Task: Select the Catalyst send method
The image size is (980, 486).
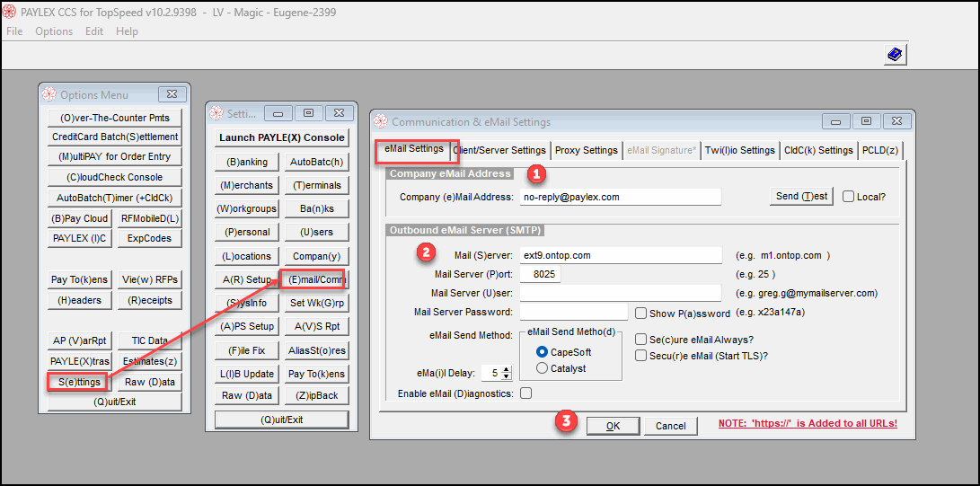Action: coord(542,368)
